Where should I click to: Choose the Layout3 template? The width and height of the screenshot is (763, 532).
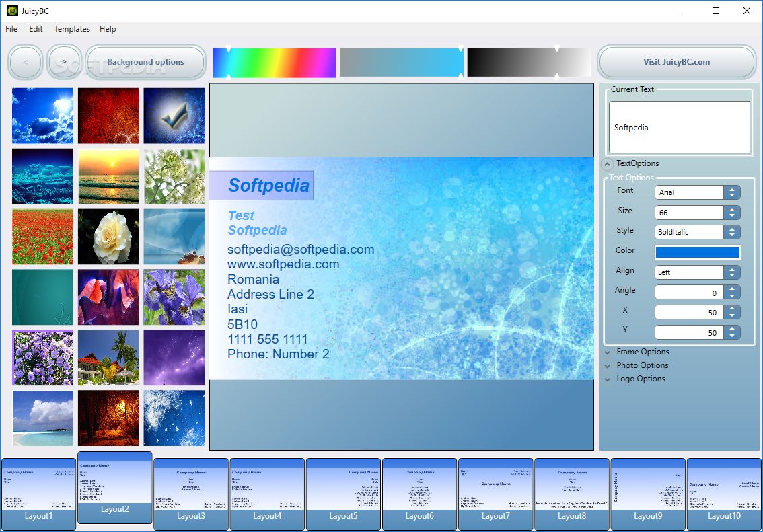coord(191,494)
